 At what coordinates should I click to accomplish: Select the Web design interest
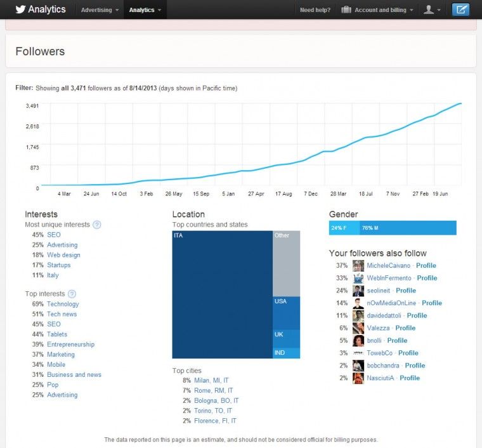tap(63, 255)
